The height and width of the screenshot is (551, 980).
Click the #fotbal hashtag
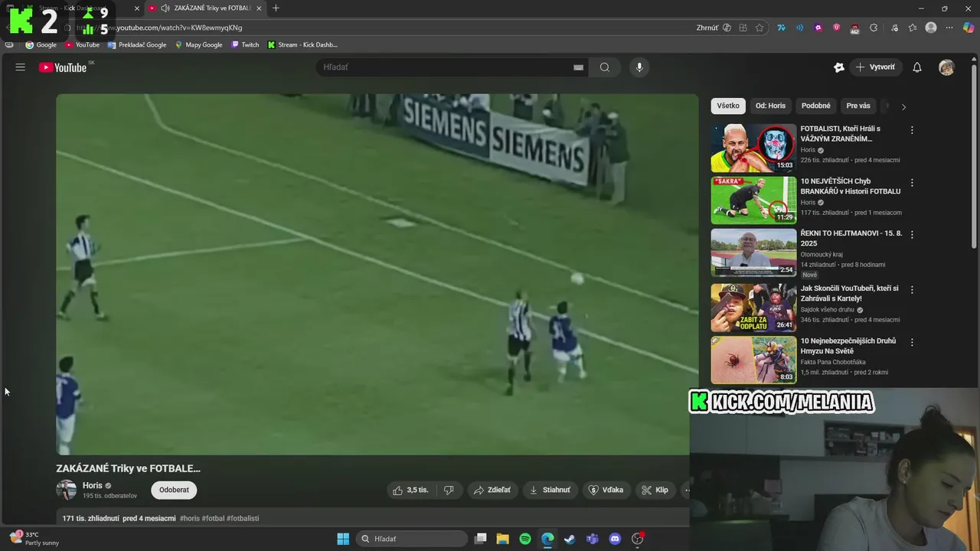point(214,518)
